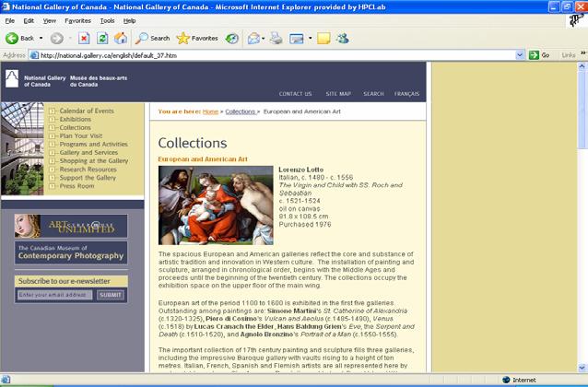Screen dimensions: 588x387
Task: Open the CONTACT US link
Action: point(295,94)
